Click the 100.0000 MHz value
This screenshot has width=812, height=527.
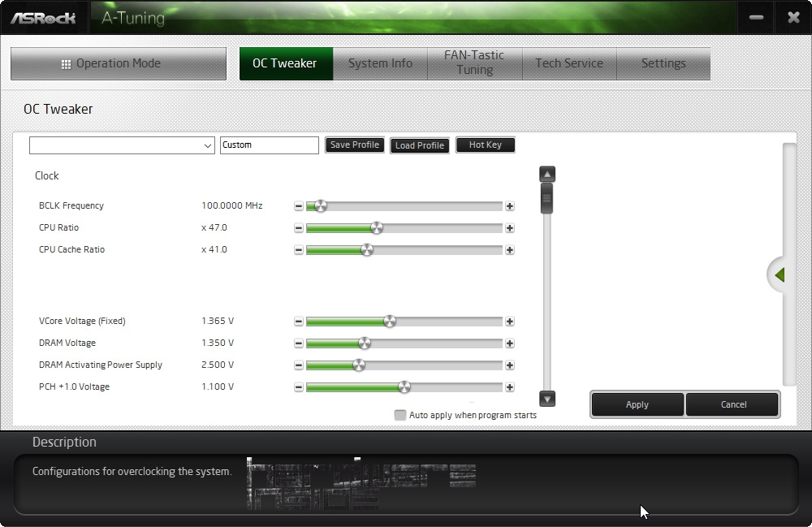click(x=232, y=205)
